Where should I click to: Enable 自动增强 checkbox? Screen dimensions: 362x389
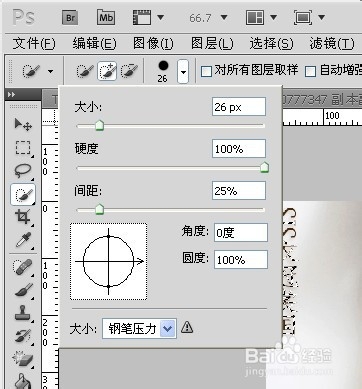[311, 71]
